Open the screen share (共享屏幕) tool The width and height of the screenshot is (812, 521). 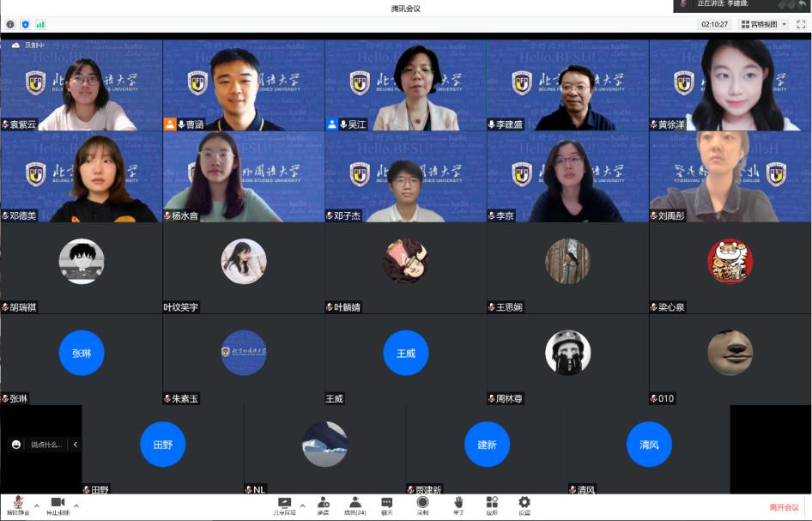pos(284,505)
